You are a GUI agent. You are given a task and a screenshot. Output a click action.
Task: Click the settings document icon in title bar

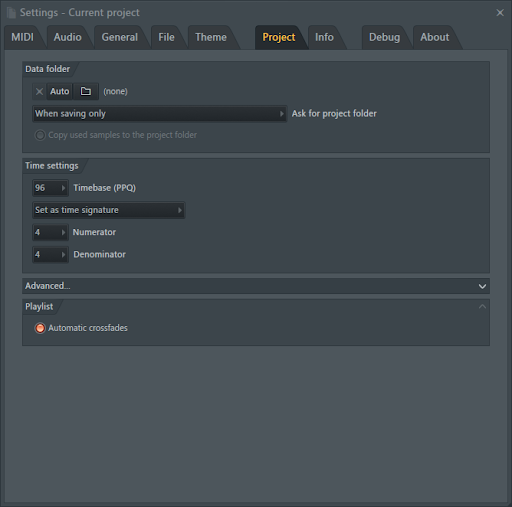click(12, 13)
